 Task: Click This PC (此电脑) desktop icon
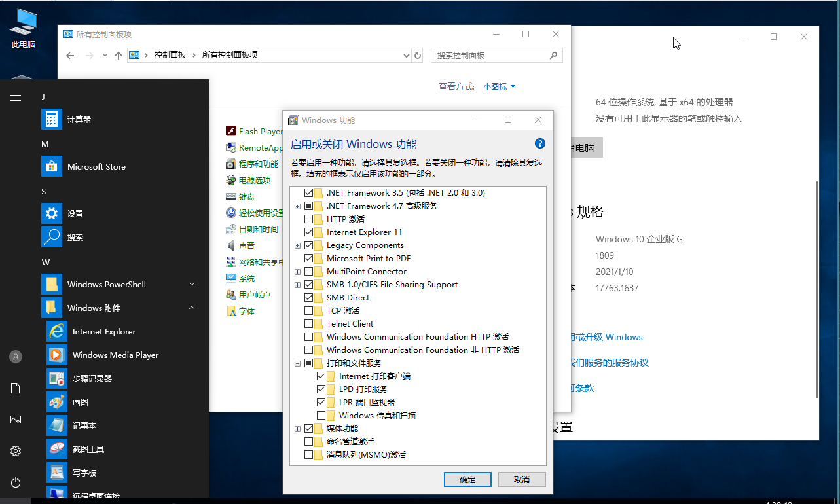[x=24, y=28]
